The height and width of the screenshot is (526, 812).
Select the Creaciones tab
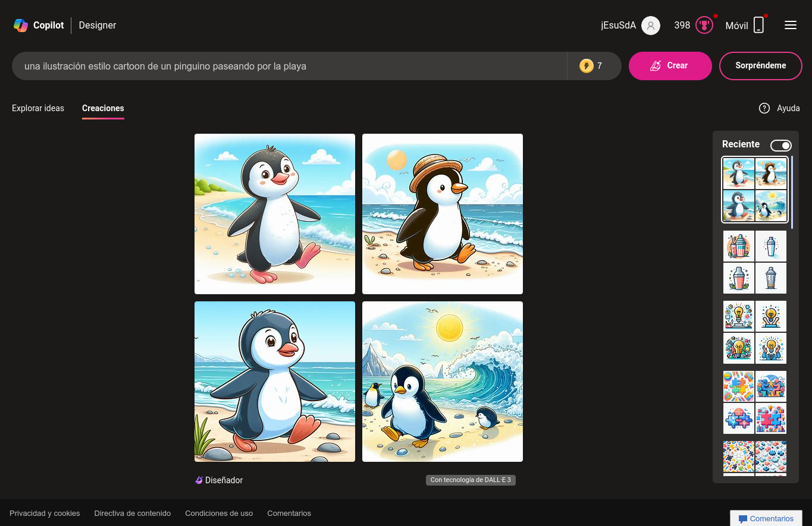point(103,108)
